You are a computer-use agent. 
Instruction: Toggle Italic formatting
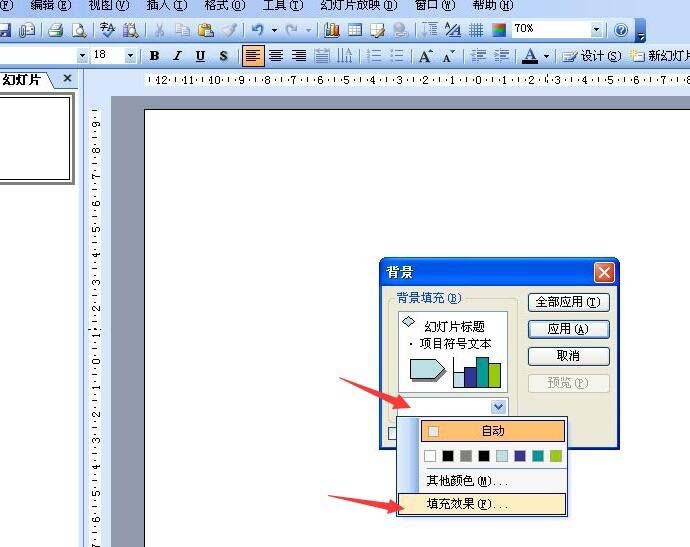tap(177, 56)
